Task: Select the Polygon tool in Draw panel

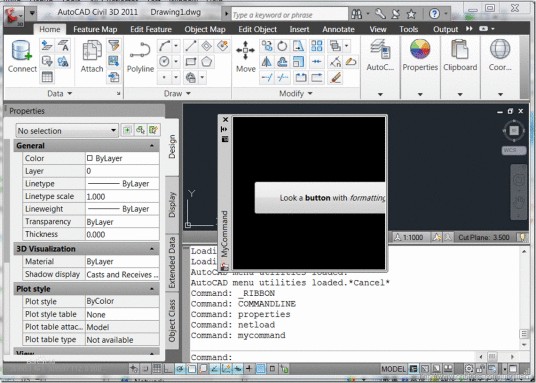Action: click(x=206, y=62)
